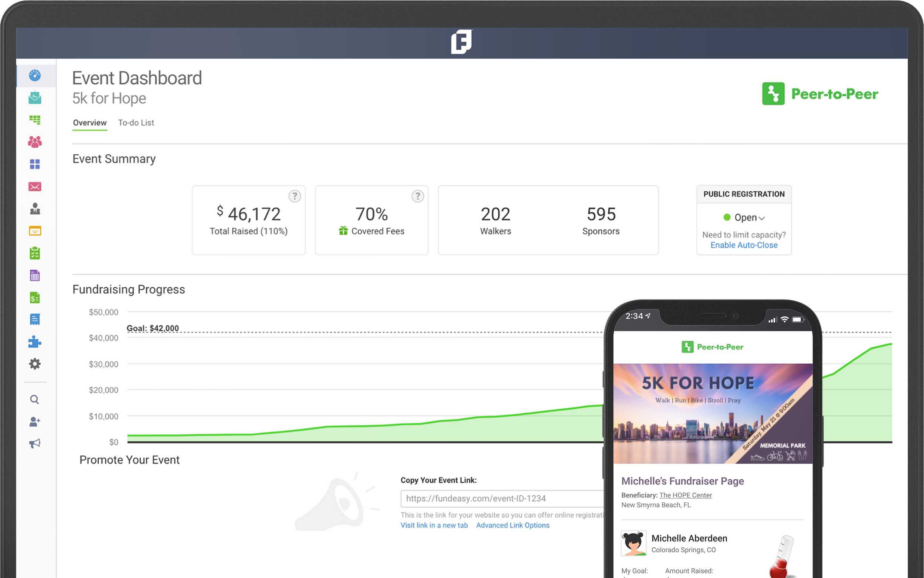Click Visit link in a new tab
924x578 pixels.
[434, 525]
